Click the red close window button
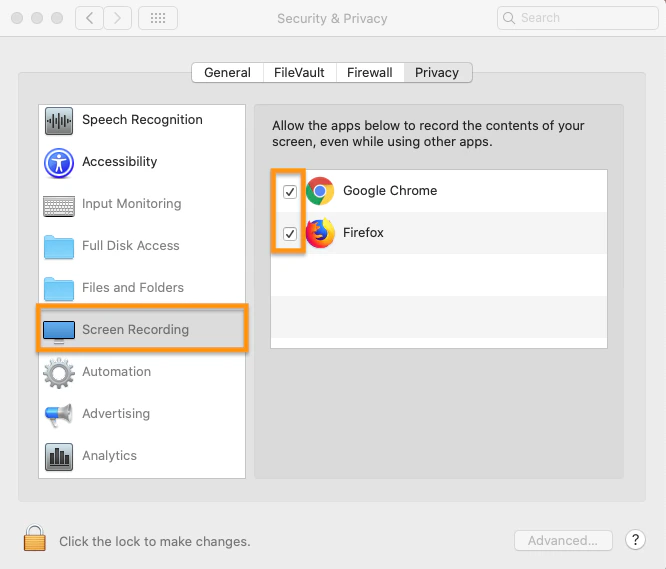Image resolution: width=666 pixels, height=569 pixels. click(17, 18)
